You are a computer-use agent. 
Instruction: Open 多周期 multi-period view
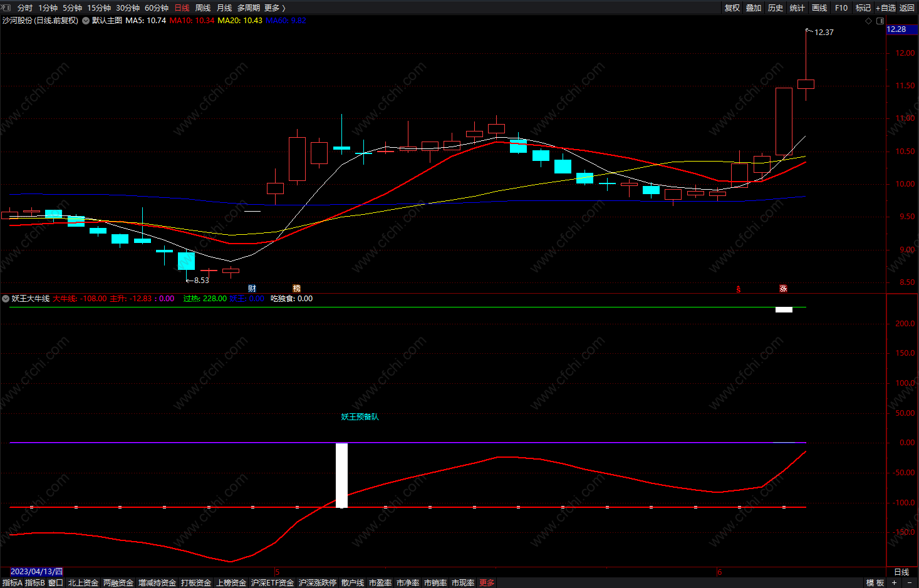pos(249,8)
